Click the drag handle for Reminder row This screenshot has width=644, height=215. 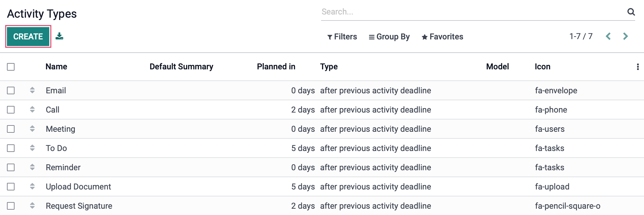point(32,167)
